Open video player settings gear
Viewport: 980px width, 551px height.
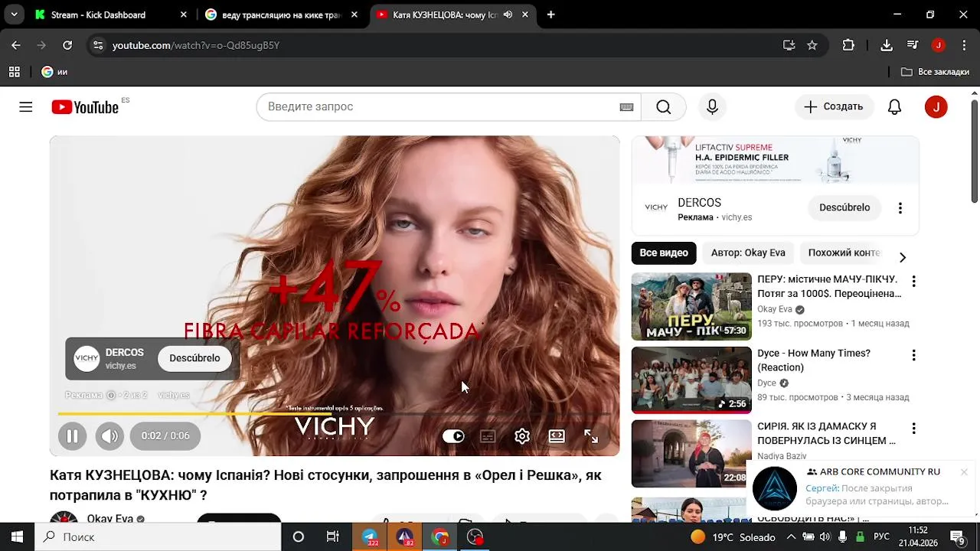522,436
